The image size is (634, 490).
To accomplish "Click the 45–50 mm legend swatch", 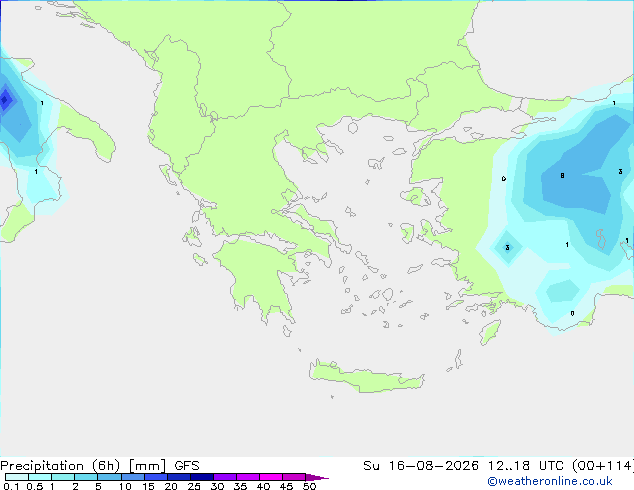I will (x=294, y=477).
